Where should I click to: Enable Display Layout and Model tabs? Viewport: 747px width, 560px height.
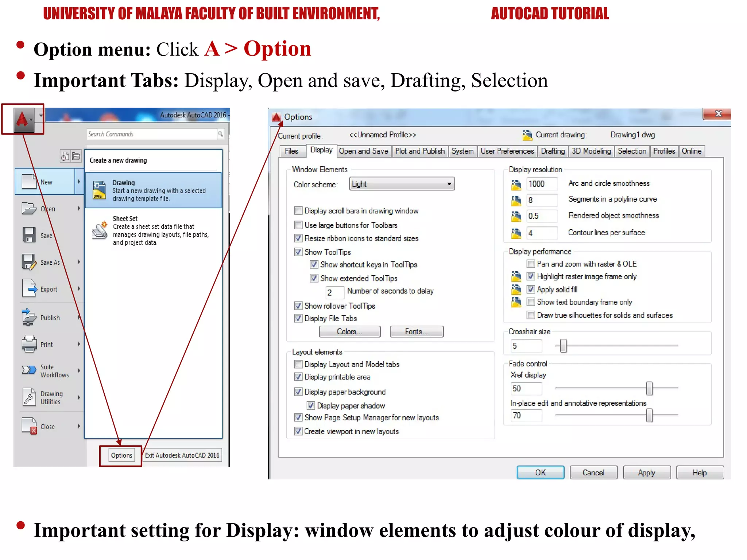coord(298,364)
